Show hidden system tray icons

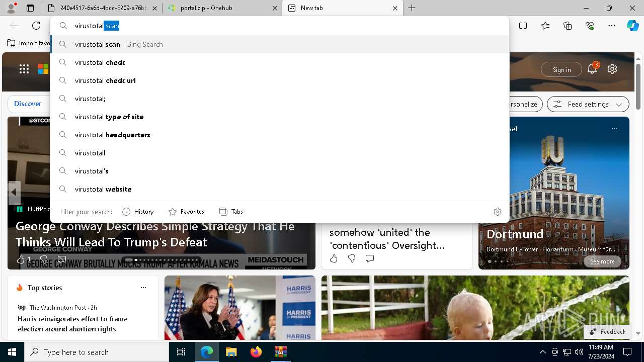click(542, 352)
